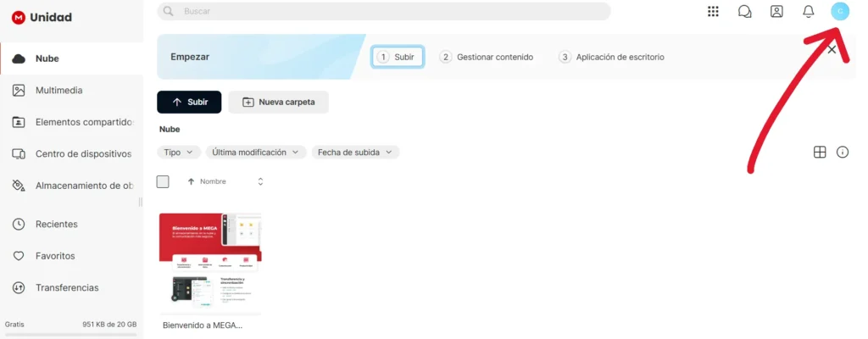
Task: Click the transfer arrows icon
Action: [19, 287]
